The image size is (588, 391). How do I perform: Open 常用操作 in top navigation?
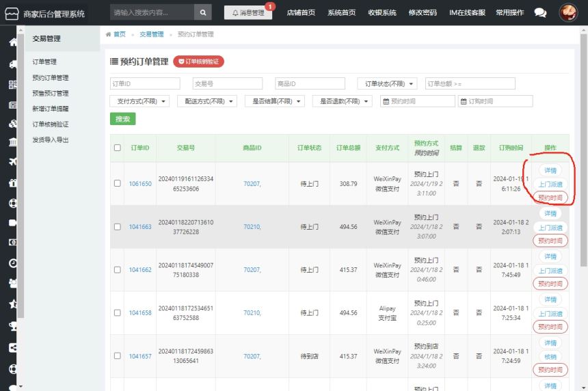point(509,13)
